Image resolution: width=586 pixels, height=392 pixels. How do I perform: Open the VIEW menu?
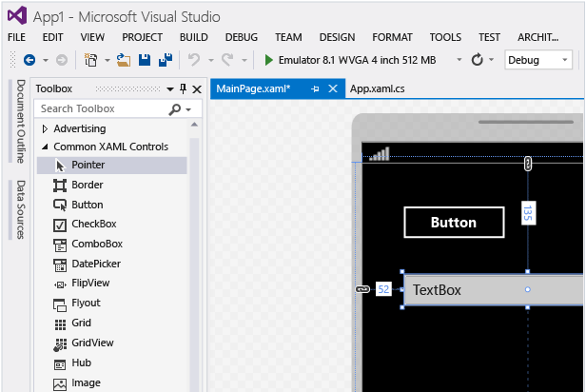pos(92,37)
